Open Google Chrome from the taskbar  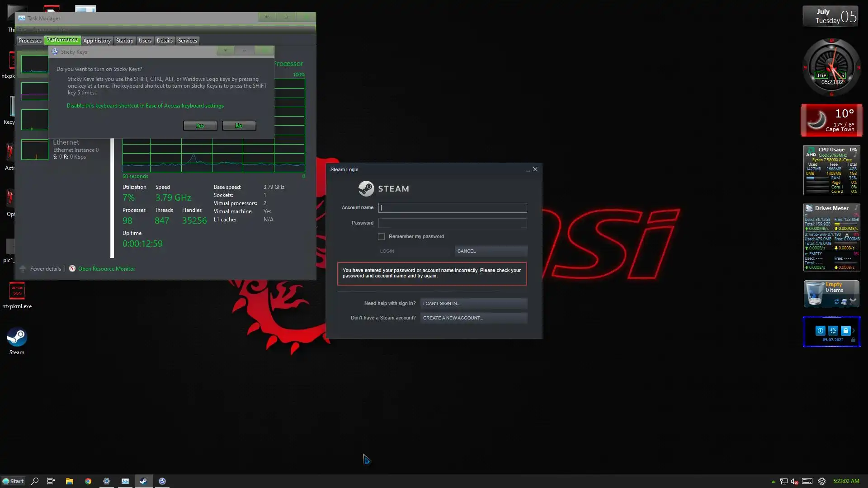click(88, 481)
